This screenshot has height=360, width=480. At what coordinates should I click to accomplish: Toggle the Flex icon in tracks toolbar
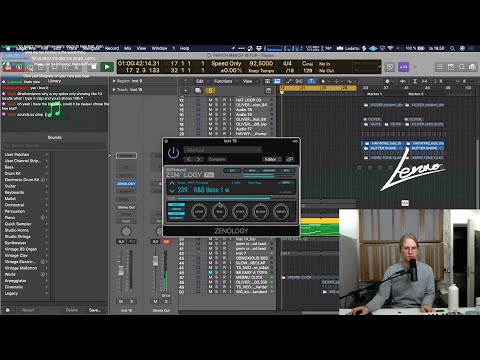tap(299, 81)
